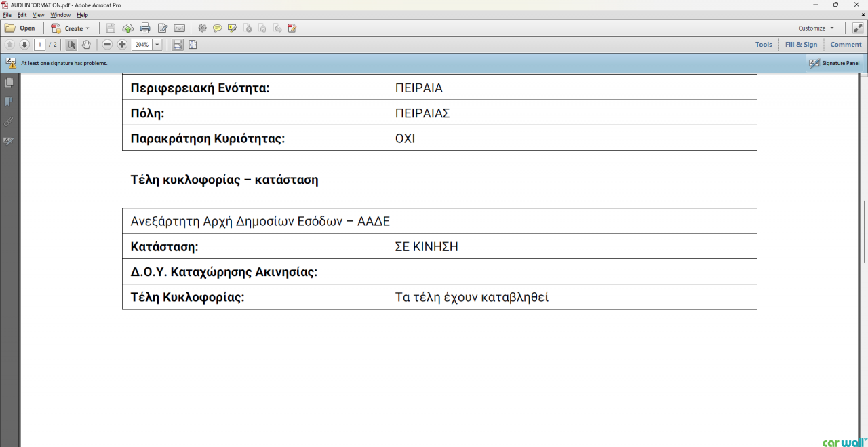The width and height of the screenshot is (868, 447).
Task: Open the Customize dropdown
Action: click(x=816, y=28)
